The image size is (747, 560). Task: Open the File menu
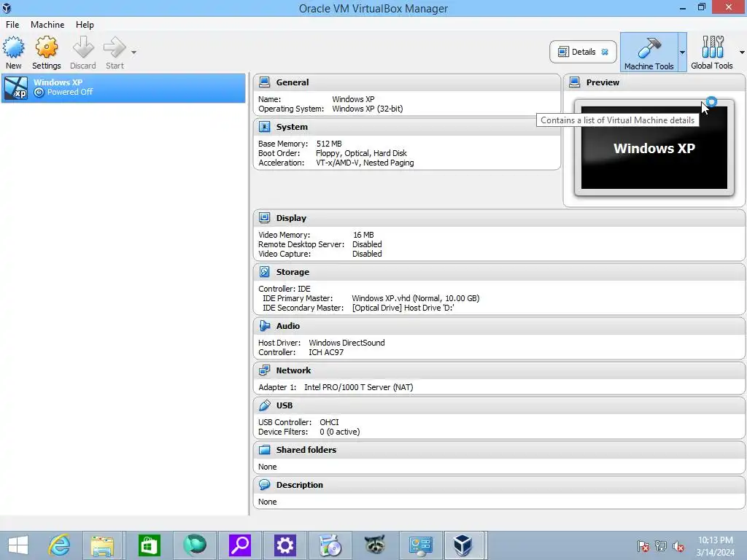12,24
